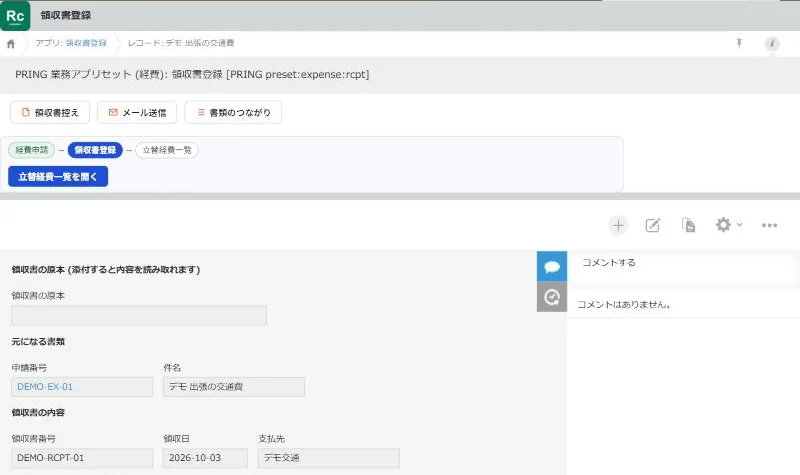Duplicate the record with copy icon

[x=688, y=225]
